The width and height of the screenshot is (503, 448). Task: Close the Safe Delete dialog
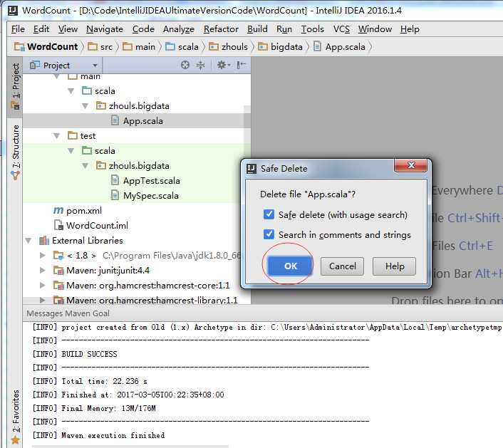[410, 165]
